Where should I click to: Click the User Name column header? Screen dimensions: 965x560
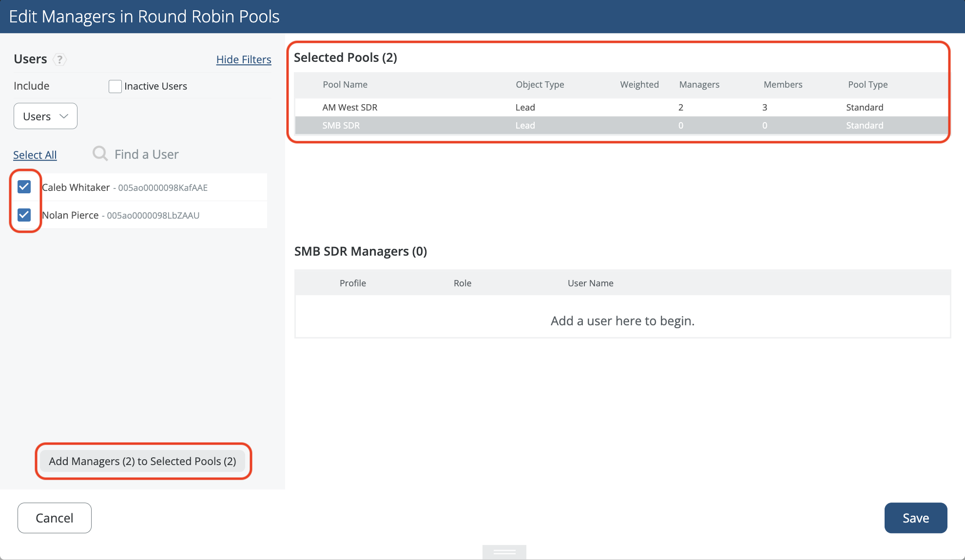click(x=590, y=283)
